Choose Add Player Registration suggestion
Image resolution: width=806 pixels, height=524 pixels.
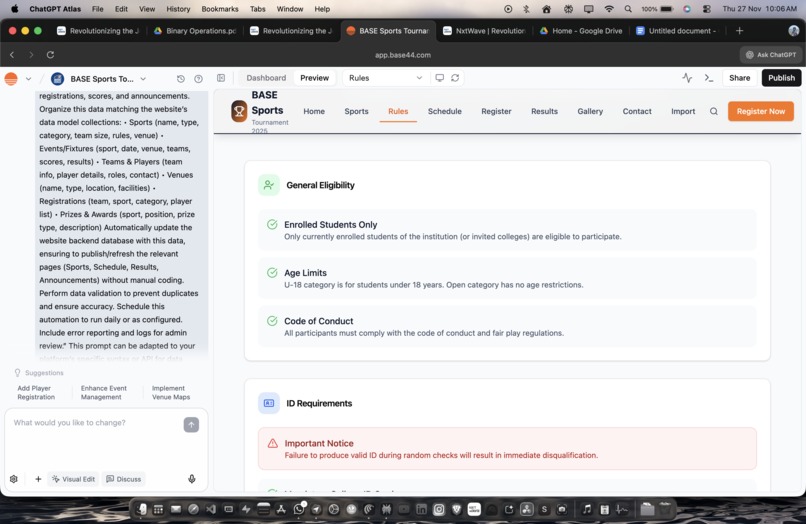point(36,392)
